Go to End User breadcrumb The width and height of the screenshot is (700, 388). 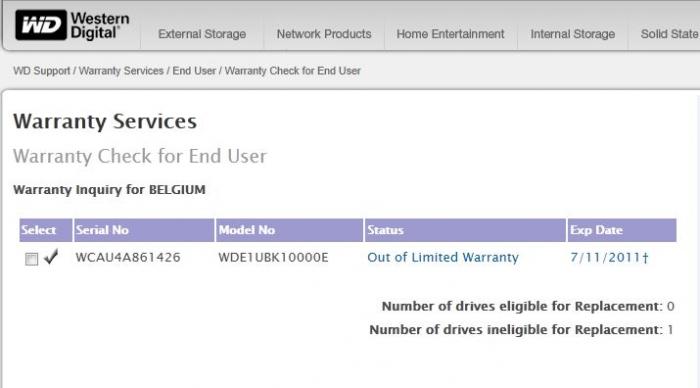point(194,71)
